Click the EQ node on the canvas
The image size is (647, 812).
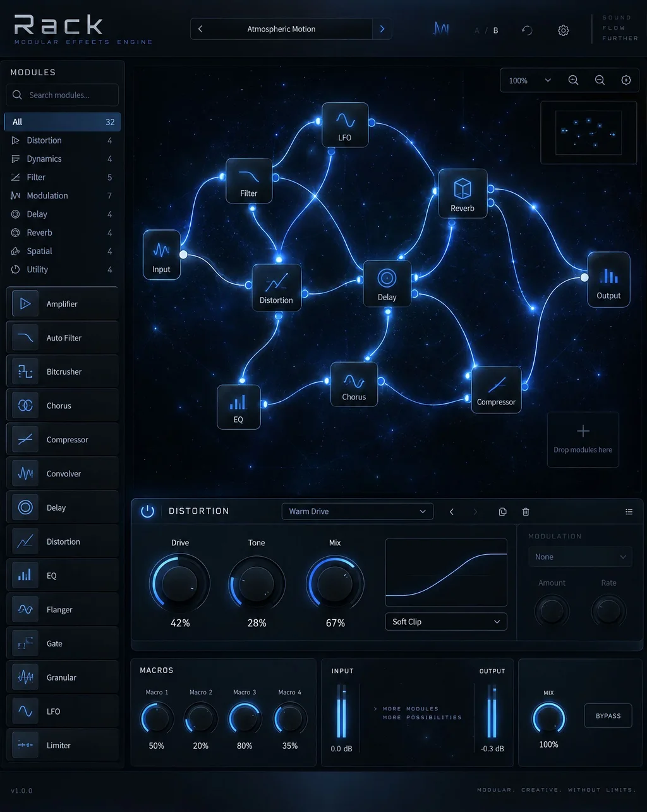point(238,407)
